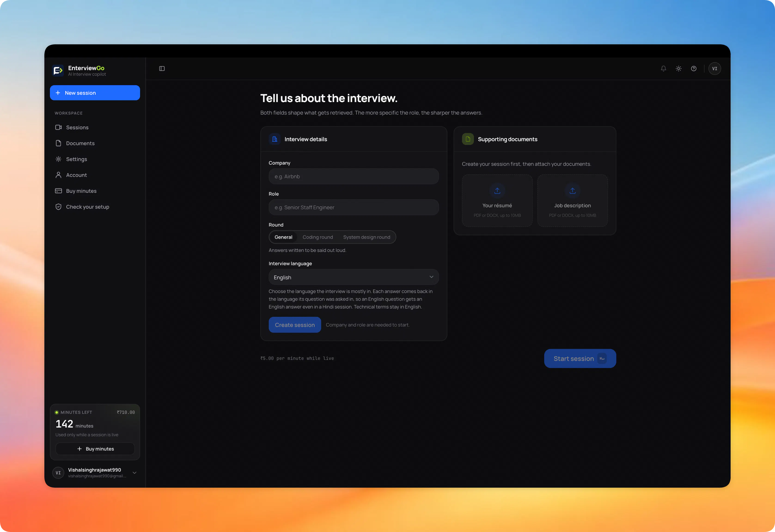Click the 142 minutes remaining count
Image resolution: width=775 pixels, height=532 pixels.
[64, 424]
